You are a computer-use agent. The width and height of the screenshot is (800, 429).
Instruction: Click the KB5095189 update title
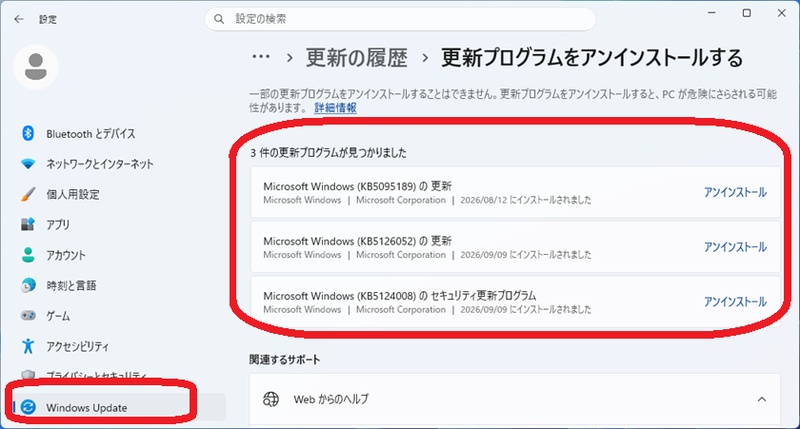tap(357, 186)
